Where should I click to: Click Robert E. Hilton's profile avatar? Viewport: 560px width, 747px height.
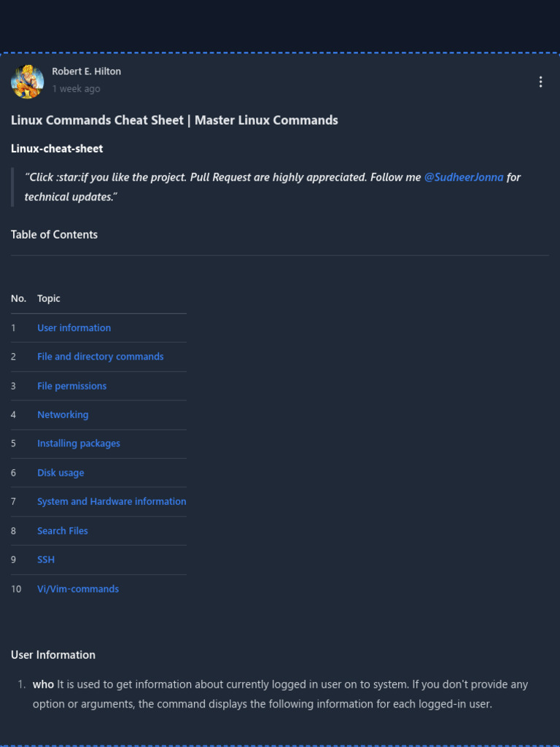(x=27, y=81)
